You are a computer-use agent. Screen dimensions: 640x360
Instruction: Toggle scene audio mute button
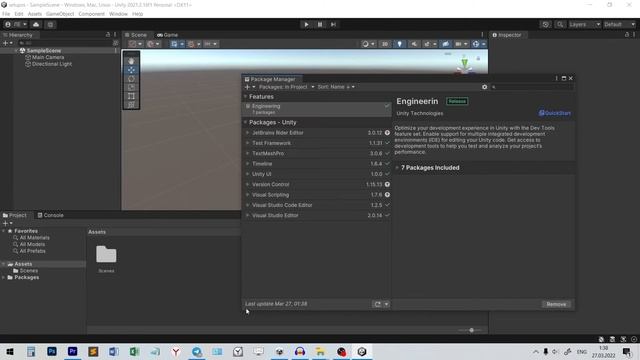(414, 44)
